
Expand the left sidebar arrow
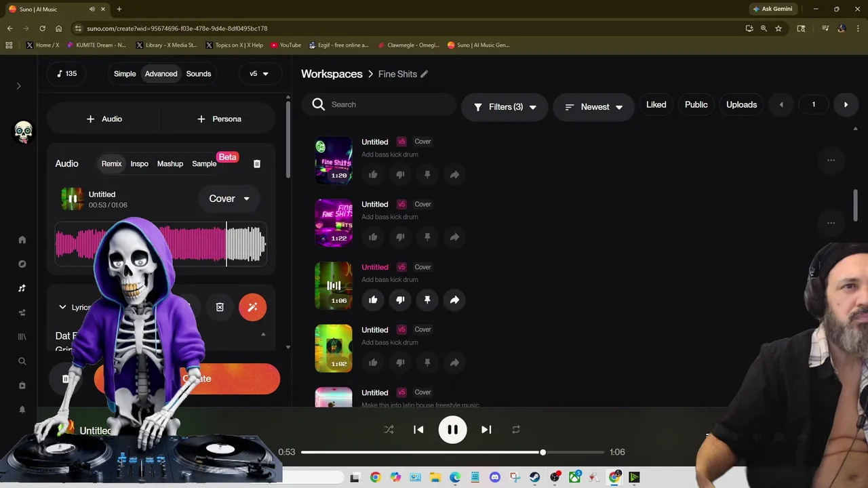click(18, 85)
